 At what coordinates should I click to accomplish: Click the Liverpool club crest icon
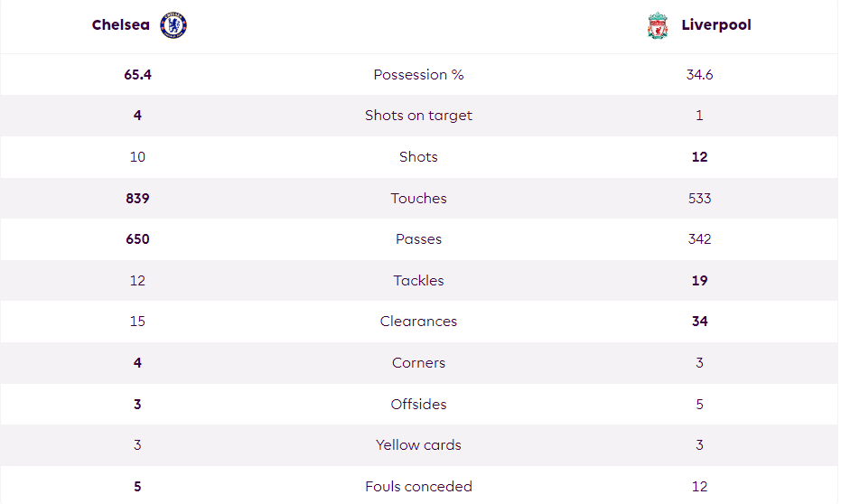[x=657, y=25]
